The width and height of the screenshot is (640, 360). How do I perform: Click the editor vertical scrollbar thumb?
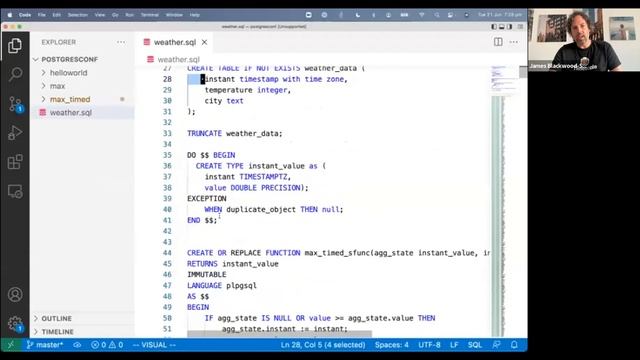point(523,72)
